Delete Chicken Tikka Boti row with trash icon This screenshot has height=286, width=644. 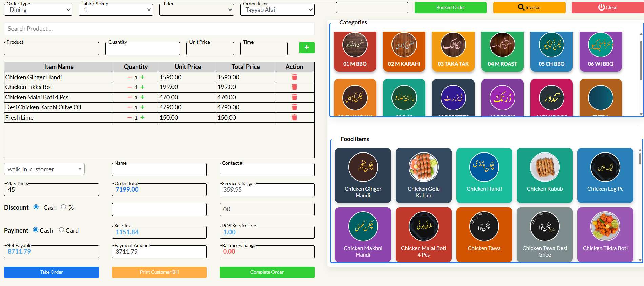(x=294, y=87)
